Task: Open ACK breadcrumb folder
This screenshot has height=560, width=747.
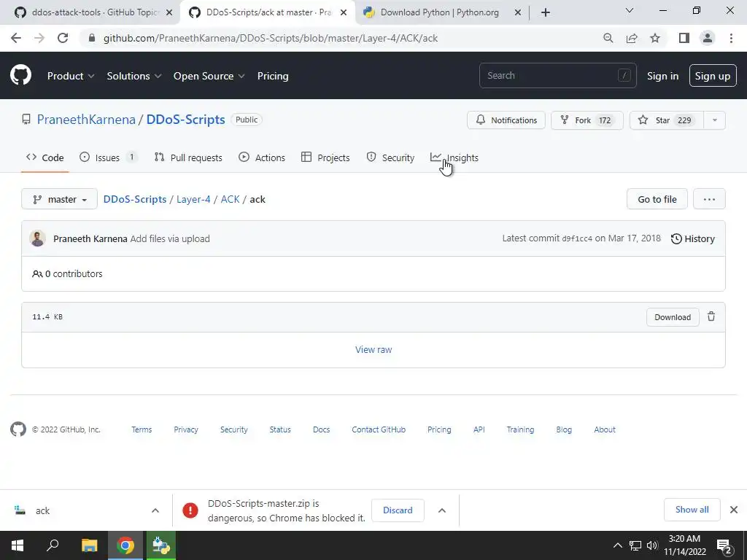Action: click(x=230, y=199)
